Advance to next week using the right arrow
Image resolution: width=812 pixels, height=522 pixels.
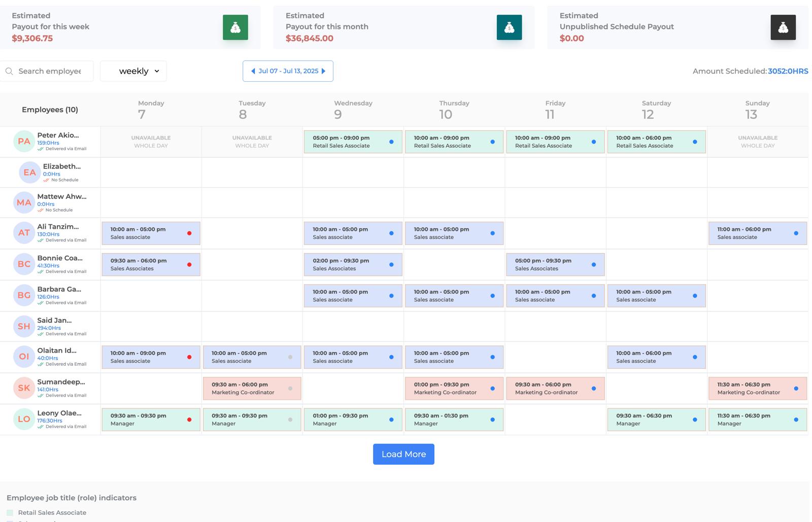tap(324, 71)
